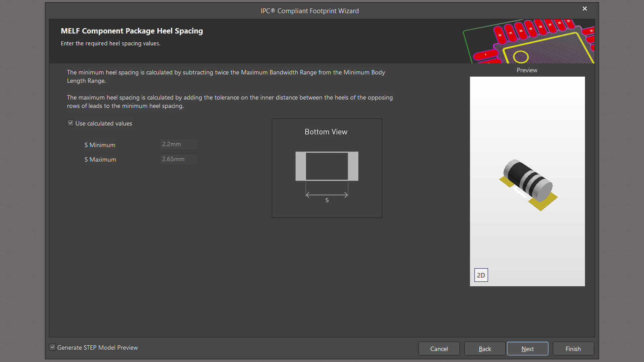
Task: Proceed with the Next button
Action: click(x=527, y=349)
